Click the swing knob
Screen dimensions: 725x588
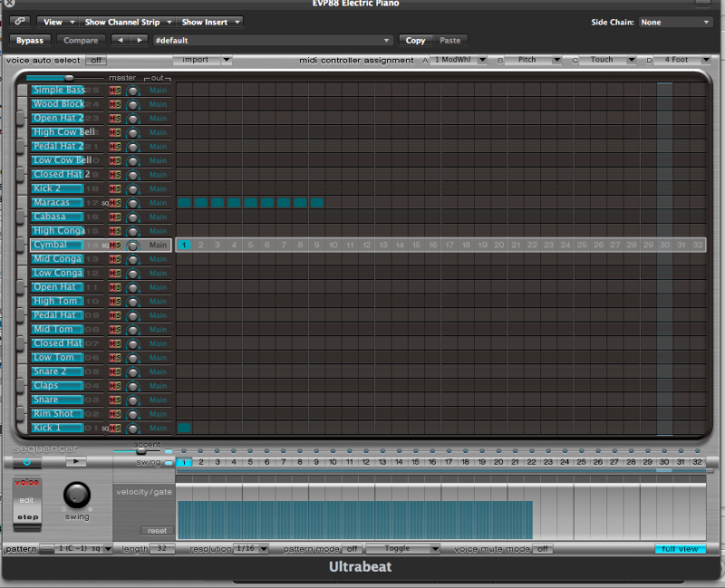point(77,494)
